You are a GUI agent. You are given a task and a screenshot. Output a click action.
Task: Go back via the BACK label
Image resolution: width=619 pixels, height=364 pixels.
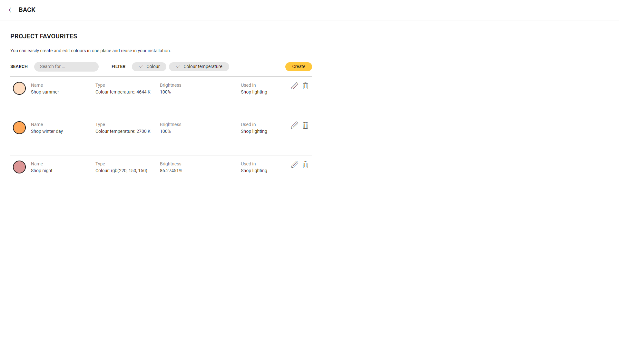point(27,10)
